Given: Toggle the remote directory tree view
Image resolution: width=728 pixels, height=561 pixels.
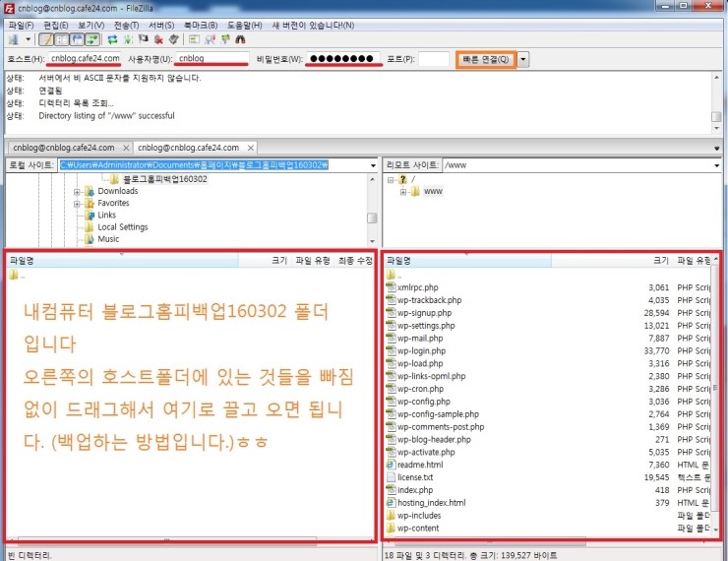Looking at the screenshot, I should [77, 39].
